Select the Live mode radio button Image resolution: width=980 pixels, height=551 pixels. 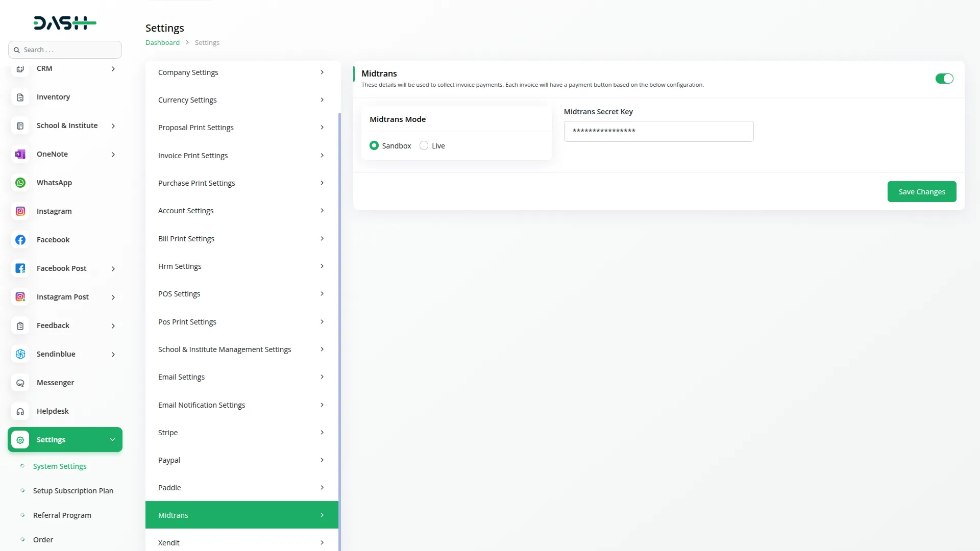(x=424, y=145)
